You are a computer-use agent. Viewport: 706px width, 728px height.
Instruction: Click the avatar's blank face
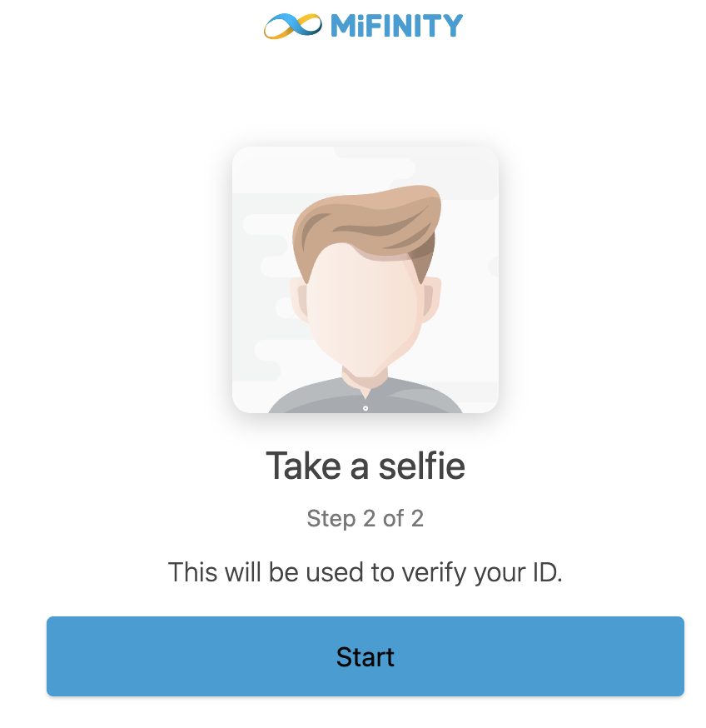tap(365, 308)
